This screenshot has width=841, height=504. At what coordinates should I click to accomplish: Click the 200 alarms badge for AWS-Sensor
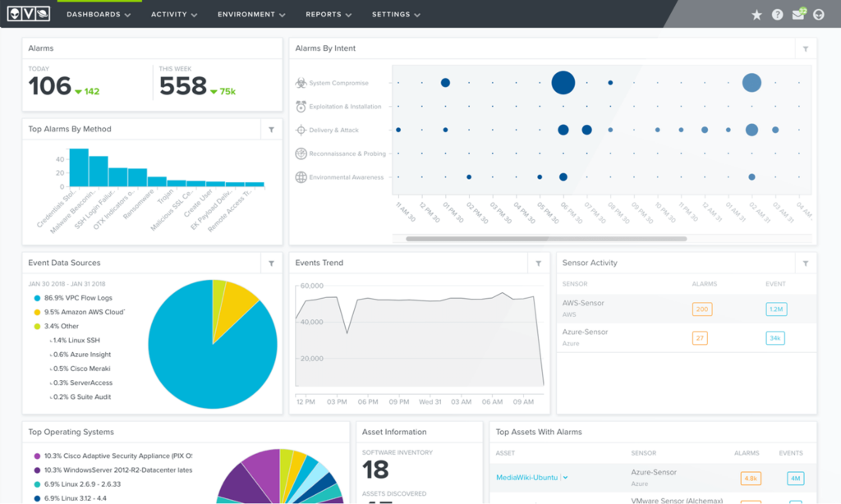[x=701, y=309]
